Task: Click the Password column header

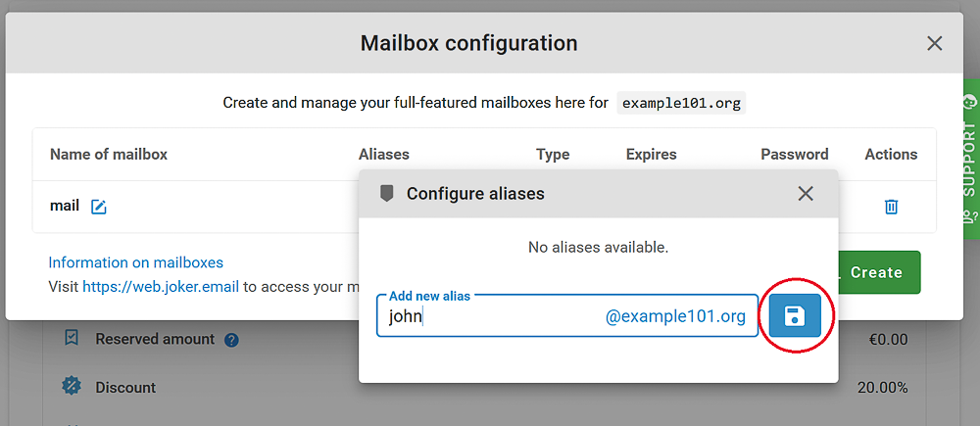Action: [794, 154]
